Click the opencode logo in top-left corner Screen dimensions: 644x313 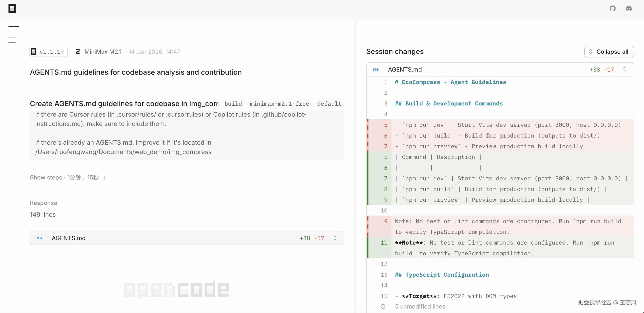pyautogui.click(x=12, y=8)
